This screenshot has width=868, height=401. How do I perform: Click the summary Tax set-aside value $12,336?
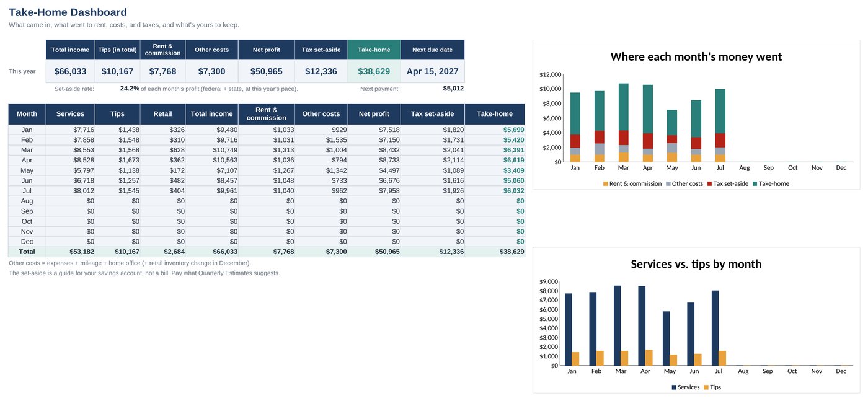(321, 71)
